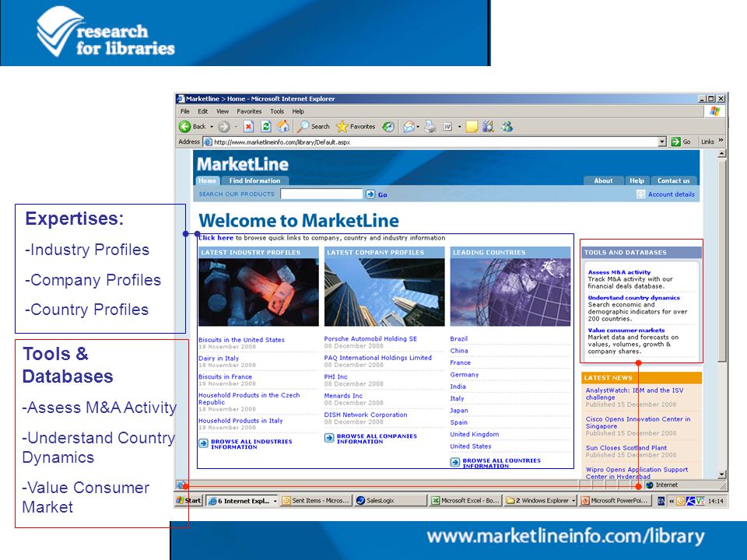Open the Value consumer markets link
Viewport: 747px width, 560px height.
[626, 330]
